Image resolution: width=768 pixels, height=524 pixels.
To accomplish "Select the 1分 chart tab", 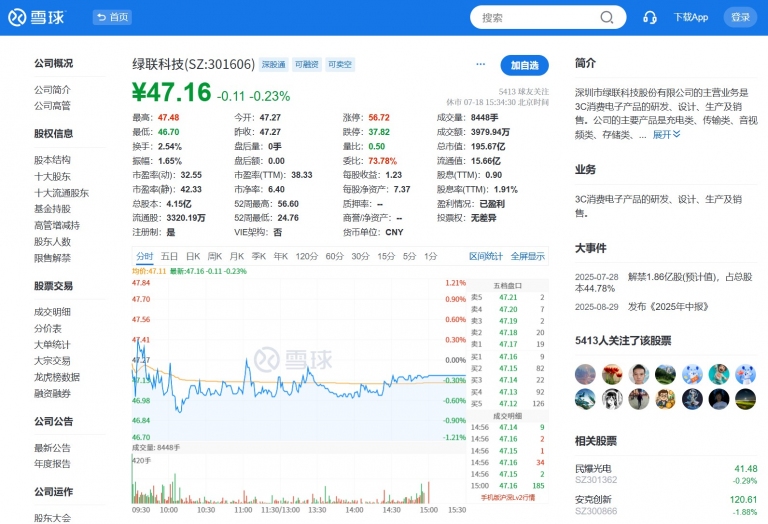I will point(431,256).
